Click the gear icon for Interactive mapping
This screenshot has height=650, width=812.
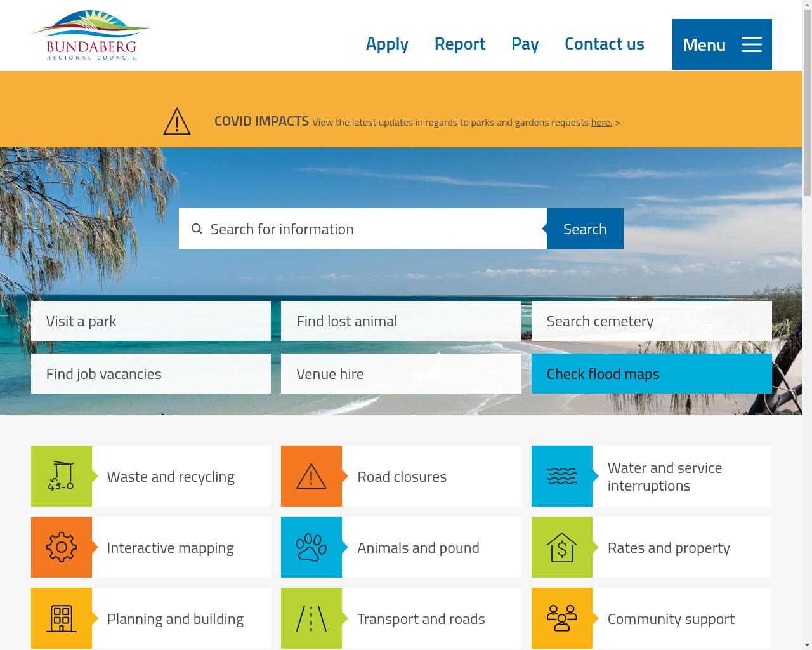(61, 547)
